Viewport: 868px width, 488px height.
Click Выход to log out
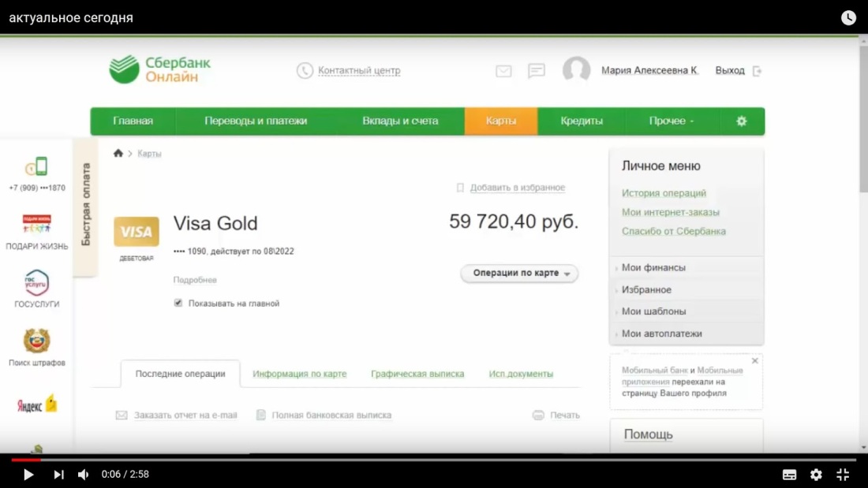coord(731,70)
